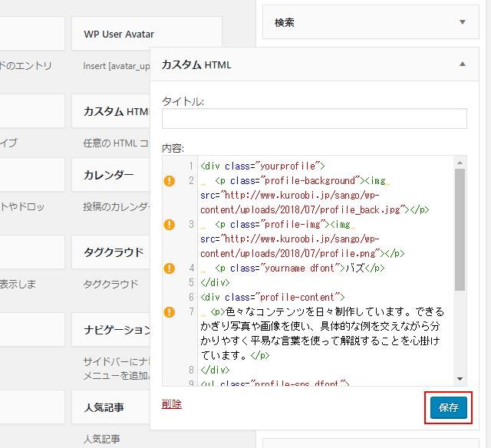Click scroll down arrow in code editor
Screen dimensions: 491x448
pos(460,379)
